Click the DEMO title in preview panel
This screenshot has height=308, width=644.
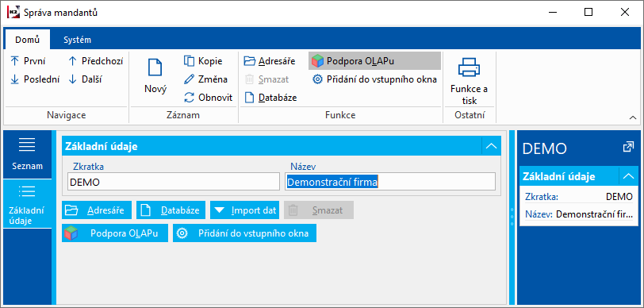pyautogui.click(x=545, y=148)
